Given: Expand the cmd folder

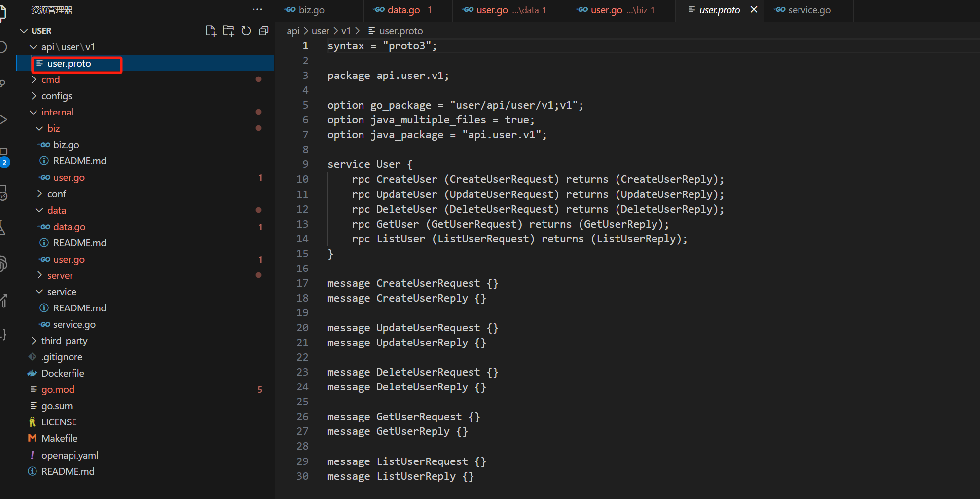Looking at the screenshot, I should pyautogui.click(x=34, y=79).
